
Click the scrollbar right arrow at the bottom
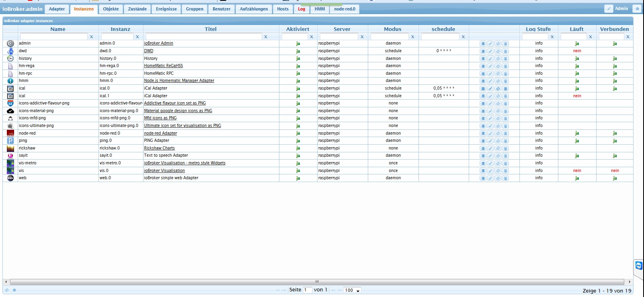[x=630, y=282]
